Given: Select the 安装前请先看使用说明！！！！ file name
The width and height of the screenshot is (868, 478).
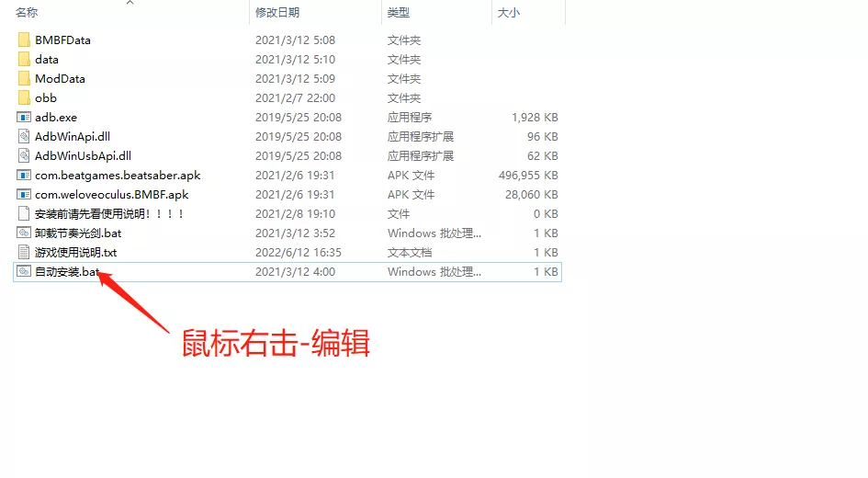Looking at the screenshot, I should (x=109, y=214).
